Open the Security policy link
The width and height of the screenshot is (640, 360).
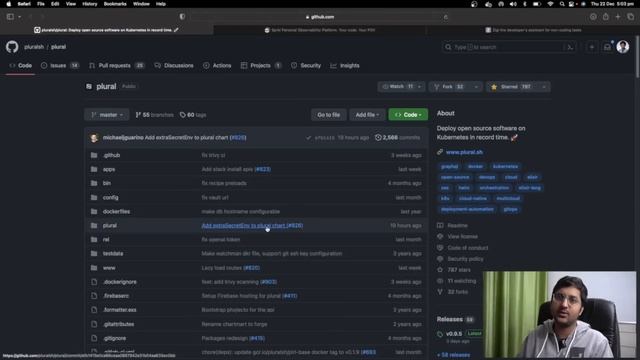465,259
